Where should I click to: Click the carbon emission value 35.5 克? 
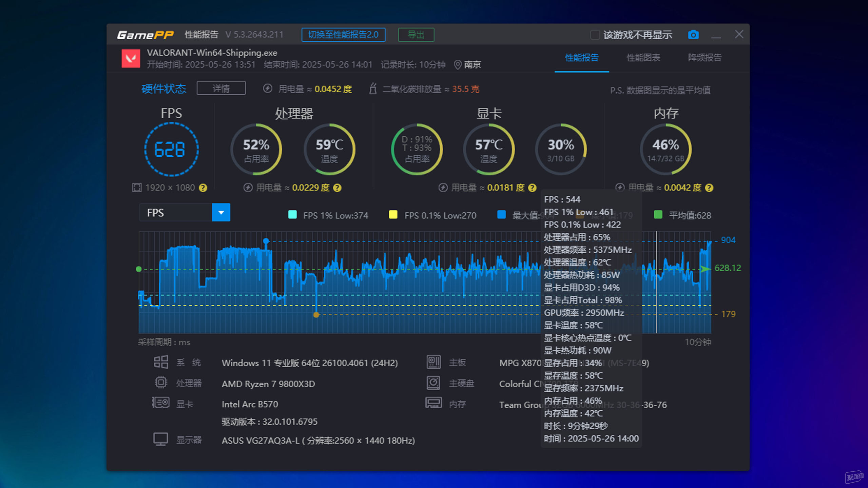(x=465, y=89)
